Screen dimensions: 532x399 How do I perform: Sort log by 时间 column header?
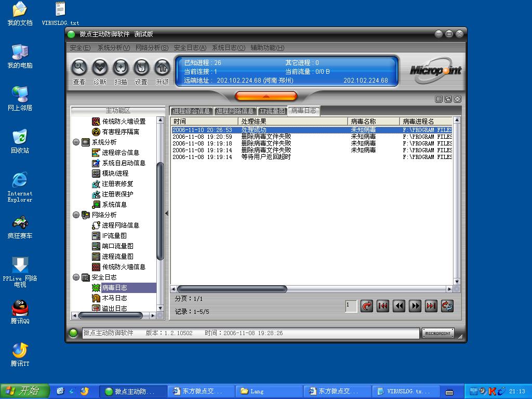(x=204, y=122)
